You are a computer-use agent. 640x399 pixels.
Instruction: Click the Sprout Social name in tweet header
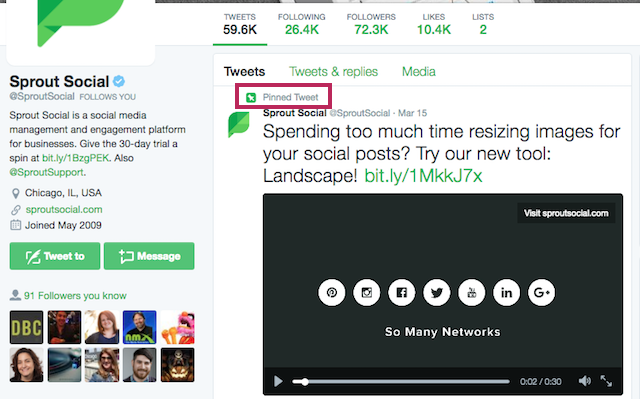point(295,113)
